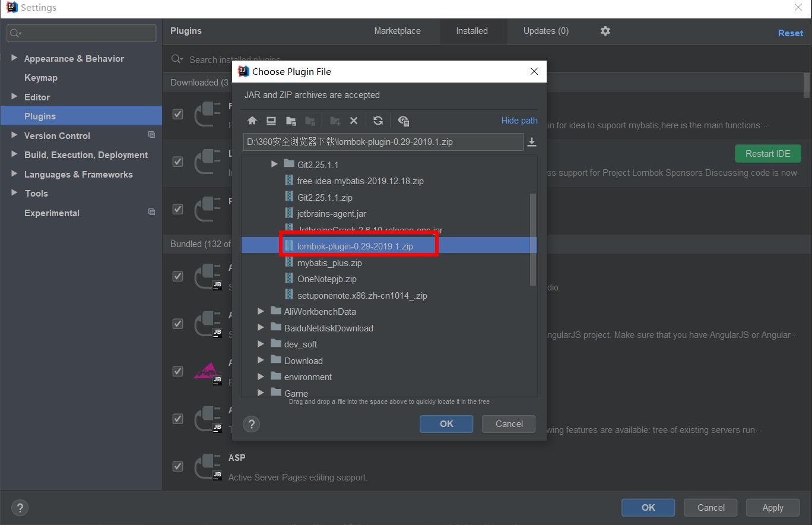Click Apply in Settings window

(773, 508)
